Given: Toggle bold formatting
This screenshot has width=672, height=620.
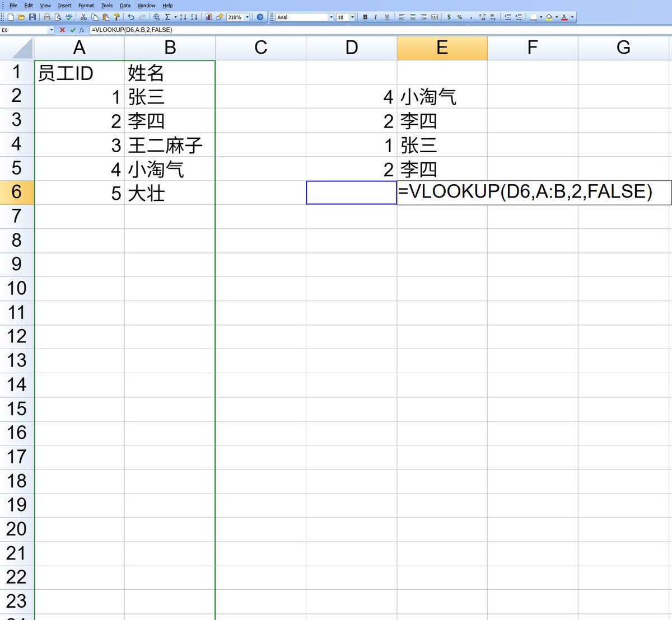Looking at the screenshot, I should tap(365, 17).
